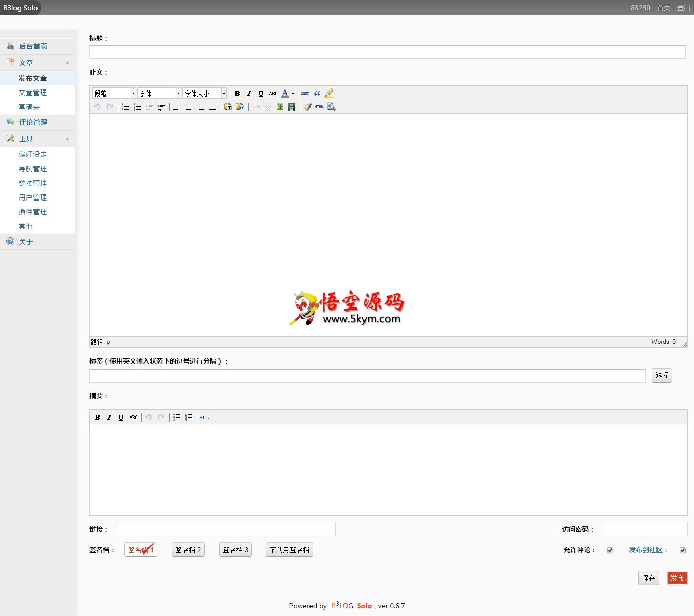Toggle the 发布到社区 checkbox
The height and width of the screenshot is (616, 694).
tap(683, 550)
